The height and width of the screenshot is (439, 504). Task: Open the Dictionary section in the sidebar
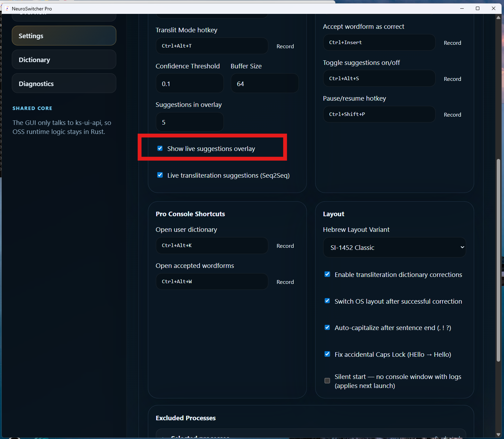(64, 60)
